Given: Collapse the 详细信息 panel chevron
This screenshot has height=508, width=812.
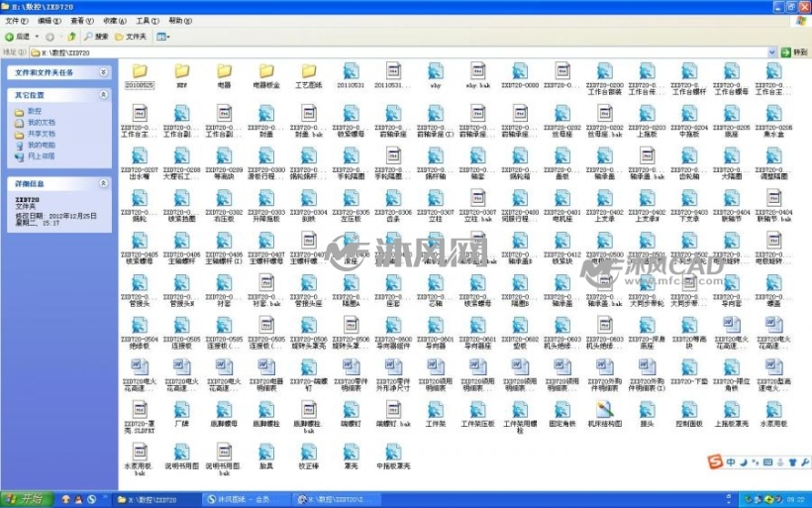Looking at the screenshot, I should (x=103, y=183).
